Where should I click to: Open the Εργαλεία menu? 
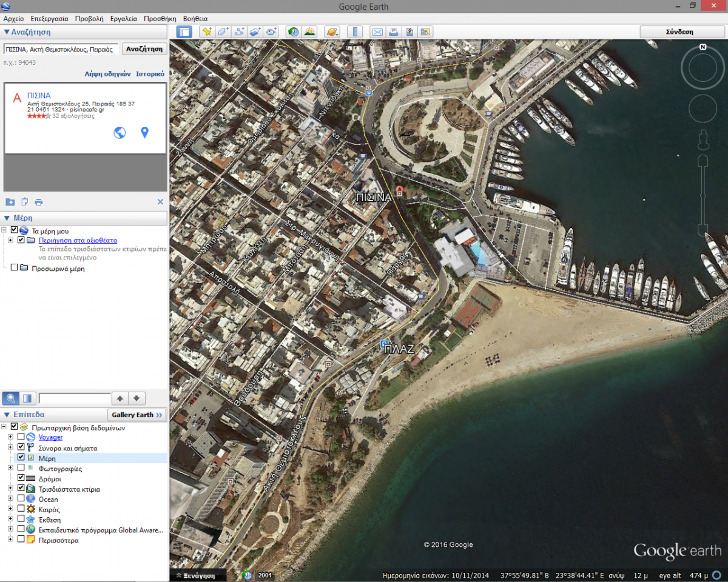124,19
